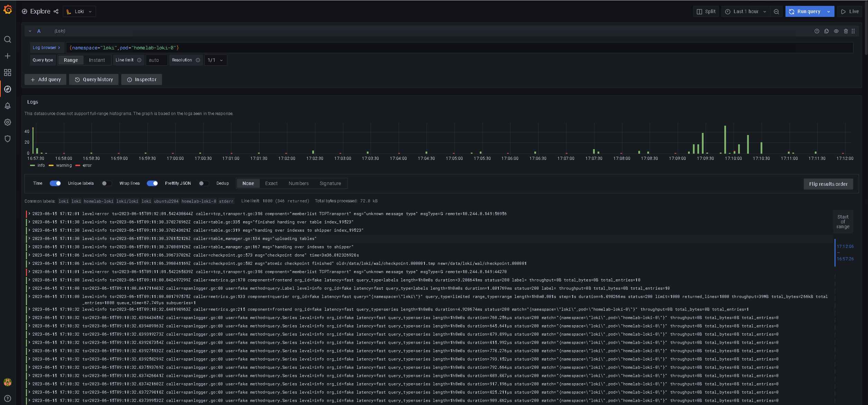This screenshot has width=868, height=405.
Task: Click Start of range navigation label
Action: click(x=843, y=222)
